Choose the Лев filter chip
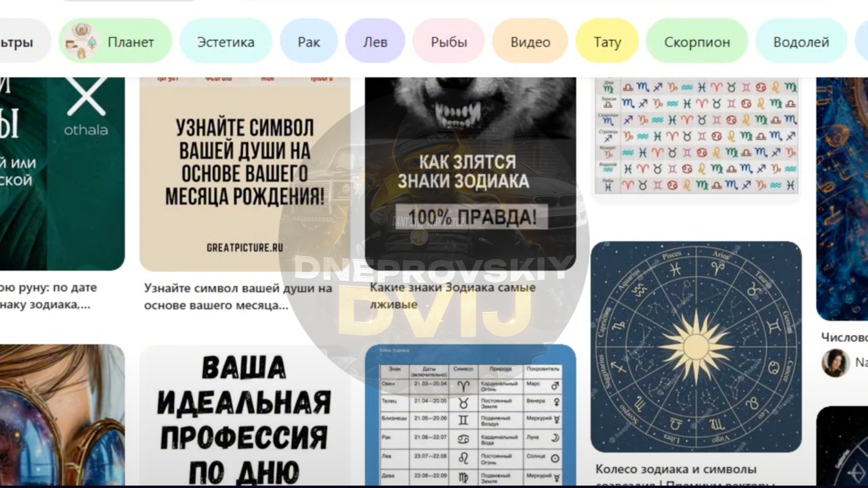This screenshot has height=488, width=868. point(375,41)
